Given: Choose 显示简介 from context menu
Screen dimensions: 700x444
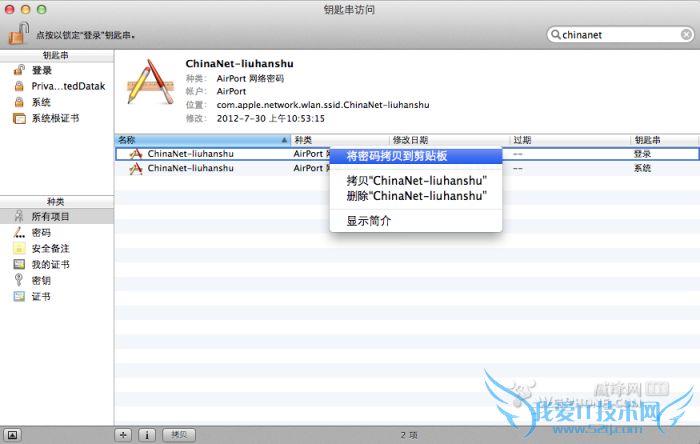Looking at the screenshot, I should (x=416, y=221).
